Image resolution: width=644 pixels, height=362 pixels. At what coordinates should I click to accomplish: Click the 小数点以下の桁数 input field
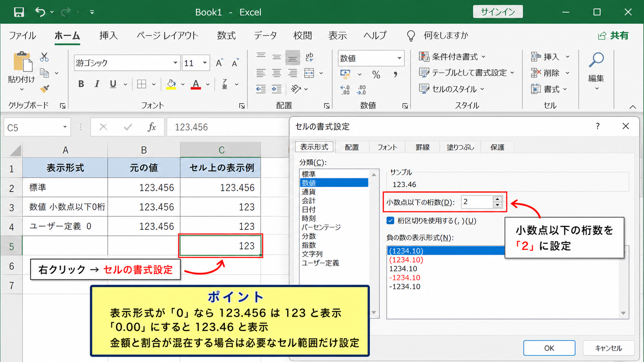coord(477,202)
